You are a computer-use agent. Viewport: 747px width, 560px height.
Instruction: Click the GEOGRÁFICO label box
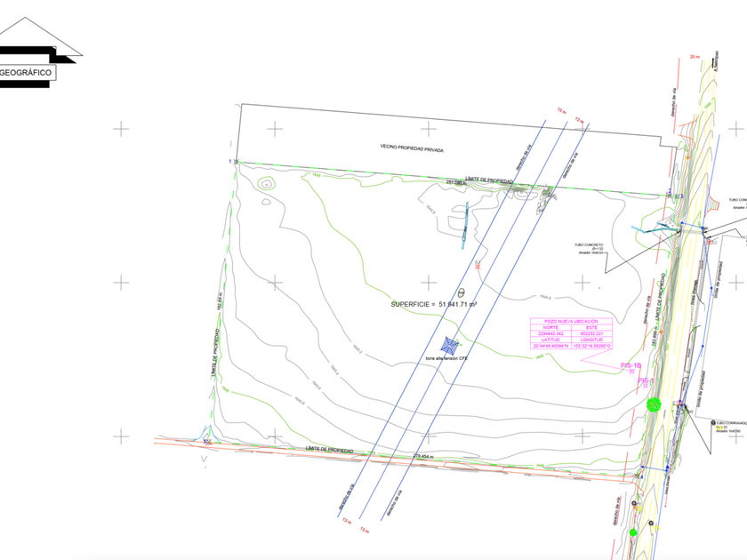click(26, 73)
